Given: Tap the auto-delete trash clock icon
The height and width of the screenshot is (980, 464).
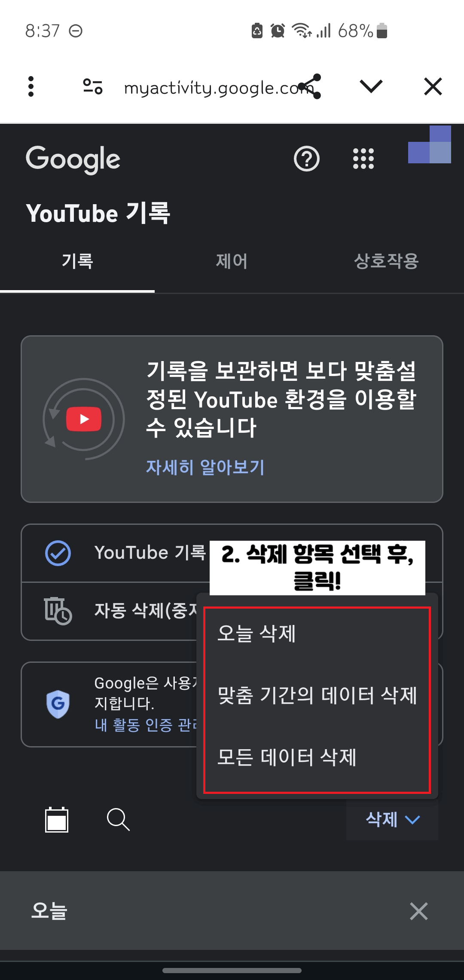Looking at the screenshot, I should pos(58,611).
